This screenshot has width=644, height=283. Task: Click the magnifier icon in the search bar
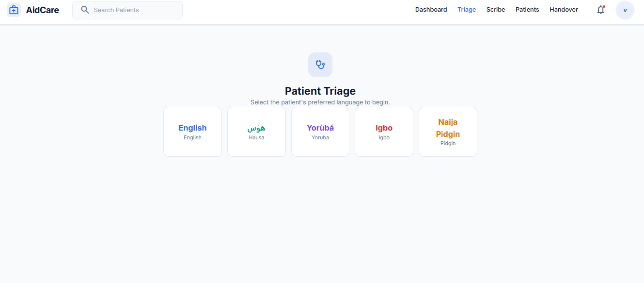click(x=85, y=10)
